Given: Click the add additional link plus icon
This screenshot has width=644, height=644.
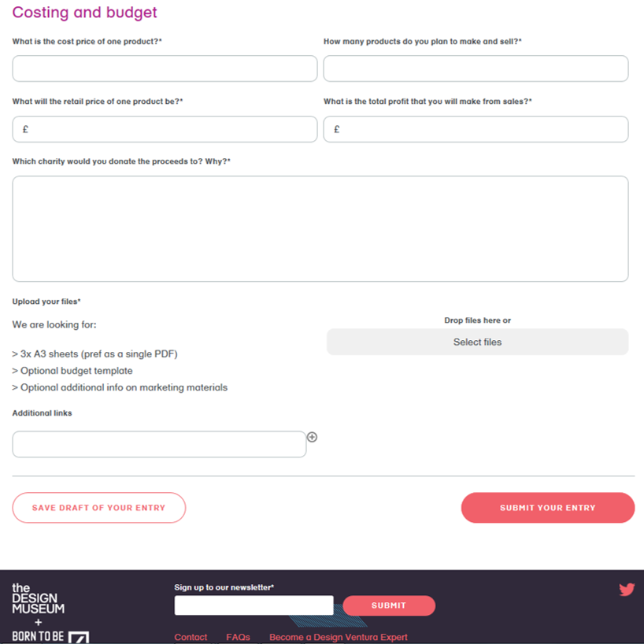Looking at the screenshot, I should coord(312,437).
